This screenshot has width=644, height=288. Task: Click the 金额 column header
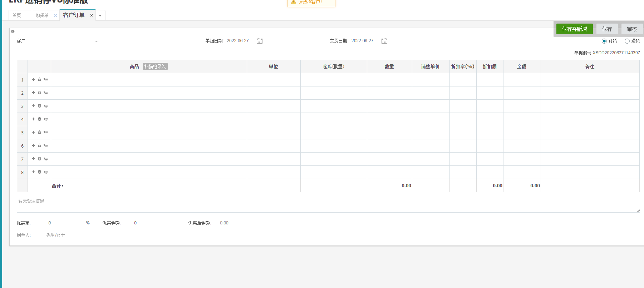click(522, 66)
